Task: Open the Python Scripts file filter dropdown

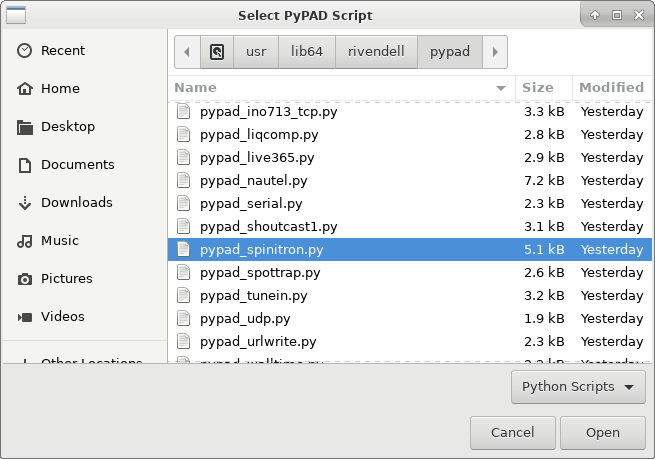Action: pos(576,387)
